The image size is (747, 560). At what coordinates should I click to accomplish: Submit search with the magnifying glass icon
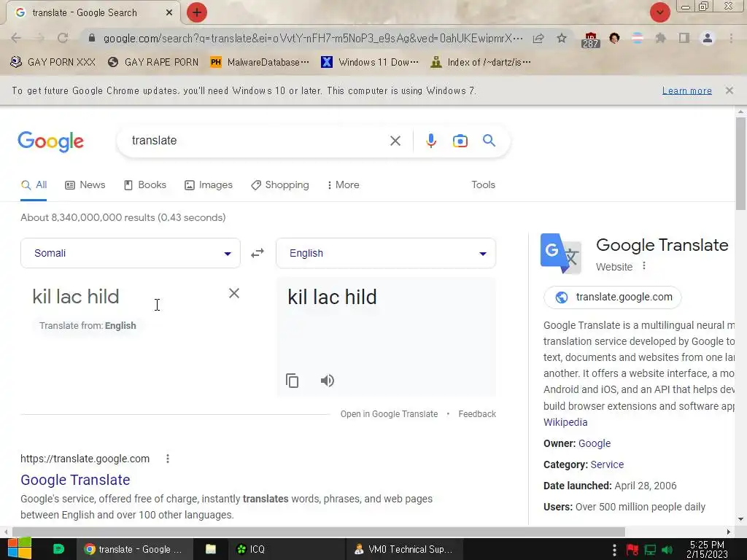click(489, 141)
